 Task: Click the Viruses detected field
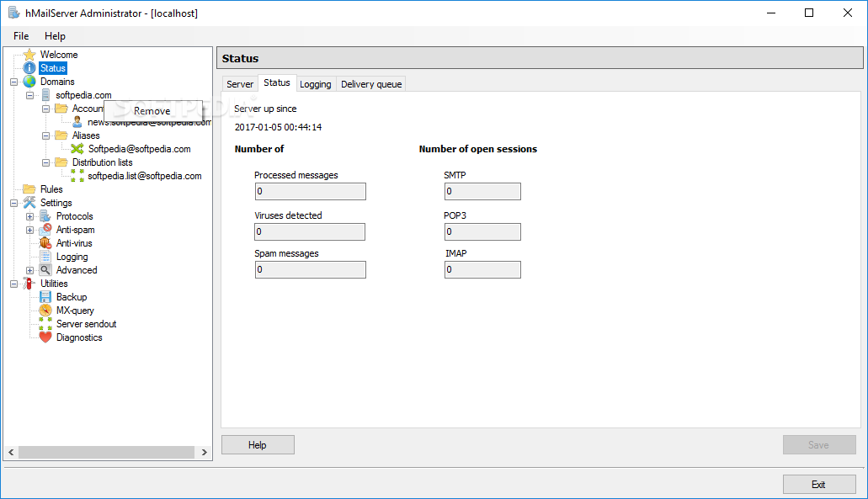pyautogui.click(x=310, y=231)
